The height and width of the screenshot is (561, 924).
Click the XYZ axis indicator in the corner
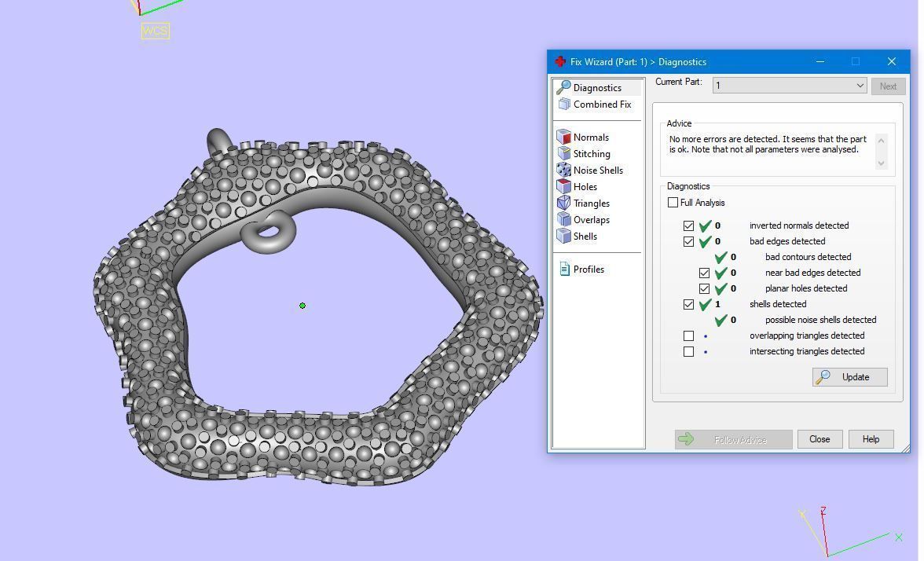[849, 530]
